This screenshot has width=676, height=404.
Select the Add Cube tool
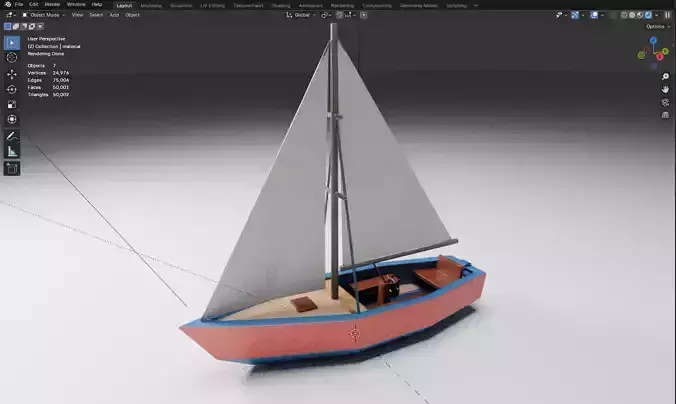[x=12, y=168]
